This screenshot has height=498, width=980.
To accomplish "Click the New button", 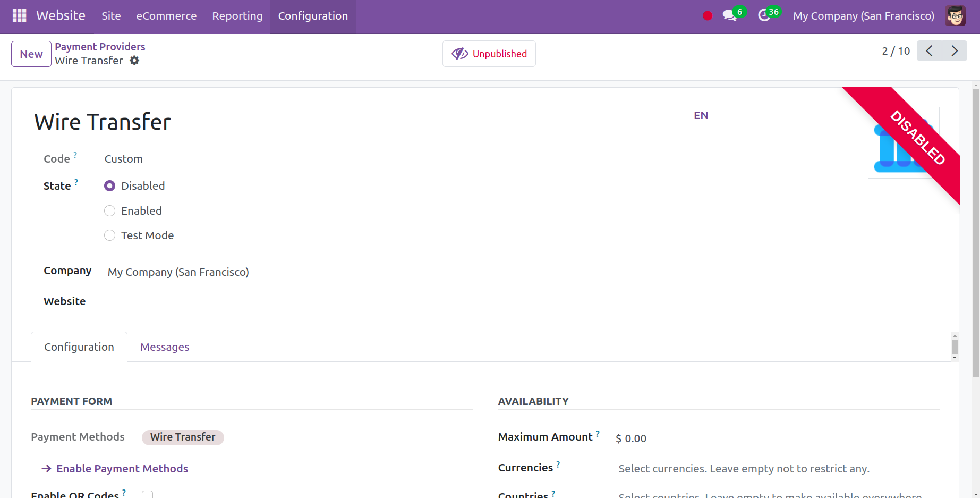I will pos(31,54).
